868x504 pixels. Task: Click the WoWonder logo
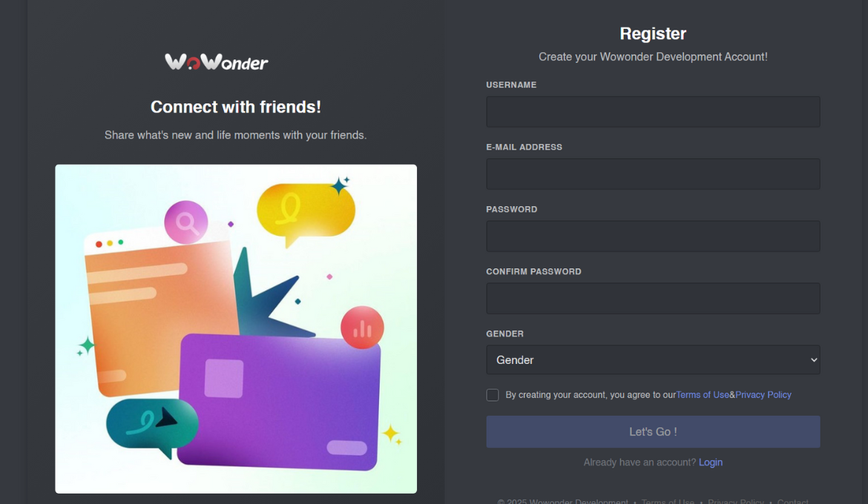coord(217,62)
